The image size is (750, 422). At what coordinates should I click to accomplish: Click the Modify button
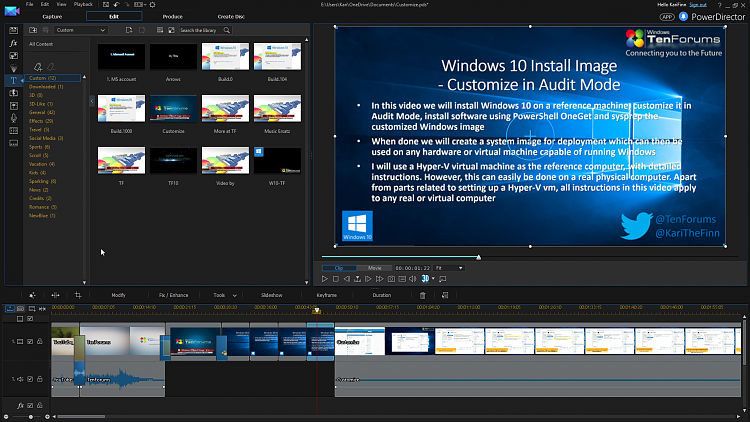point(118,295)
